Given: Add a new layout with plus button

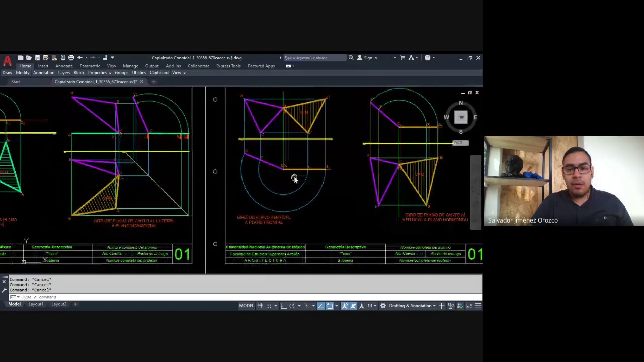Looking at the screenshot, I should [75, 304].
